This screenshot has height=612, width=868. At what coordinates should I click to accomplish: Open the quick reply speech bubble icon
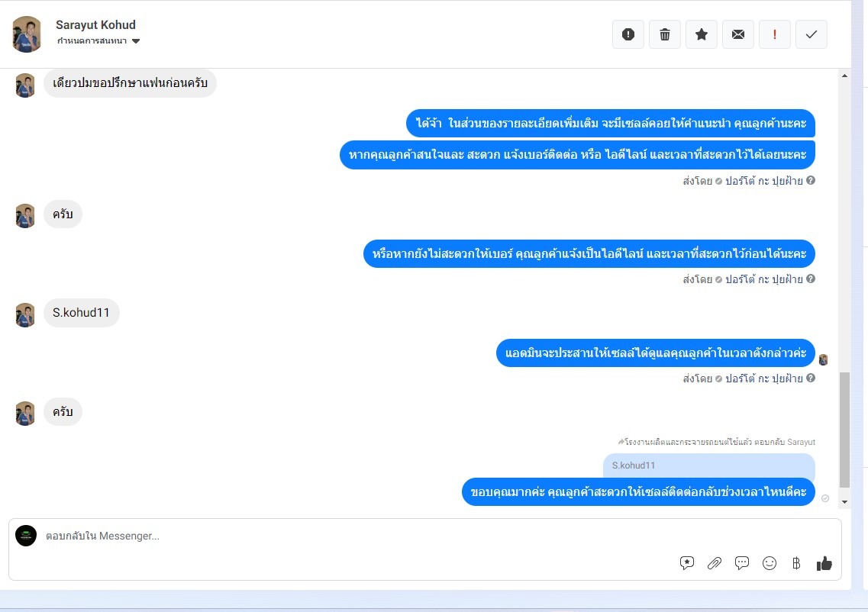click(742, 563)
